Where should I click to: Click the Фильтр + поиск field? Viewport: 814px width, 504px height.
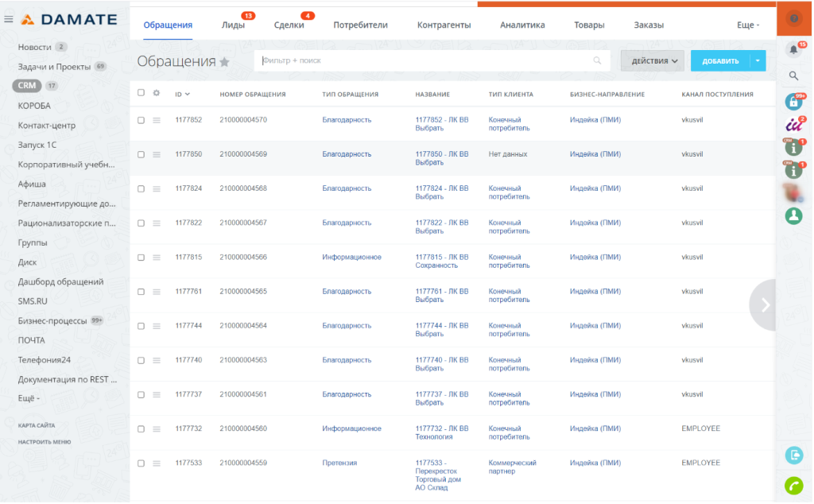pos(432,60)
